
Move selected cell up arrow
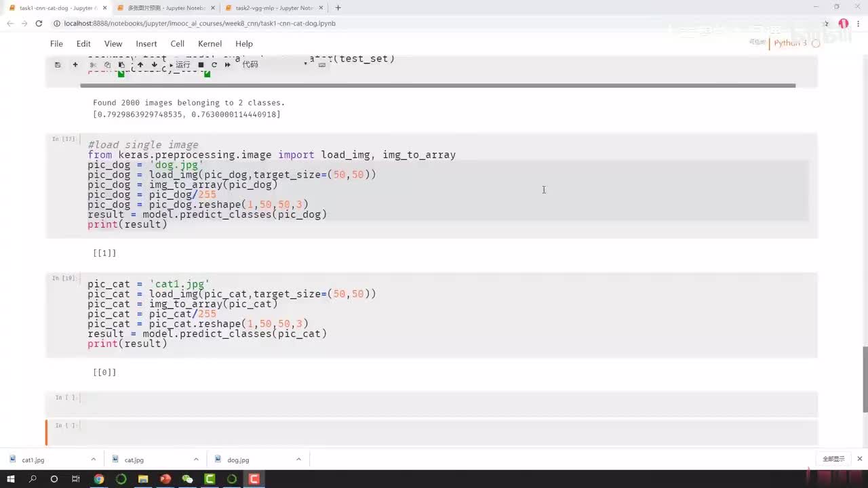[140, 65]
